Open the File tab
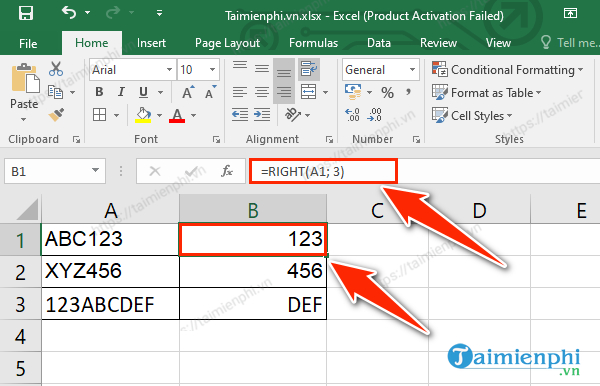Viewport: 600px width, 386px height. 28,43
